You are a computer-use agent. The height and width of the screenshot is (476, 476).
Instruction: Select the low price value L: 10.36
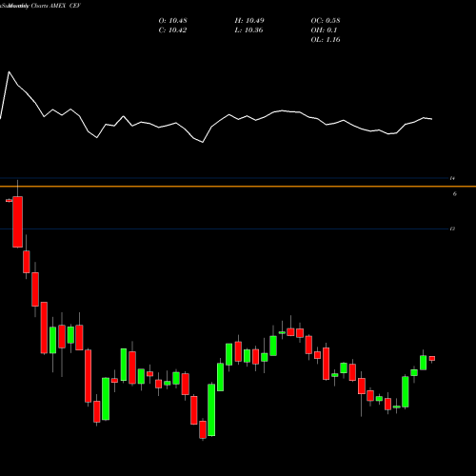[x=248, y=30]
